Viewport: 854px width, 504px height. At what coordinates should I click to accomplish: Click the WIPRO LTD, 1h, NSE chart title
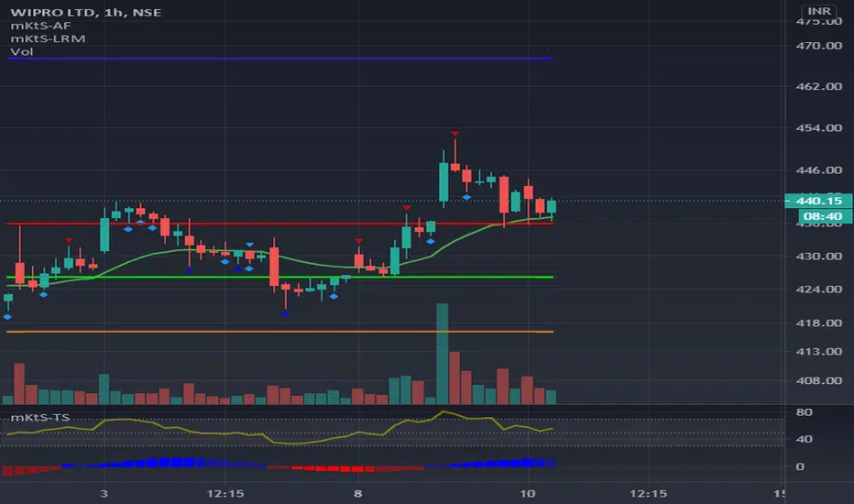(x=85, y=12)
